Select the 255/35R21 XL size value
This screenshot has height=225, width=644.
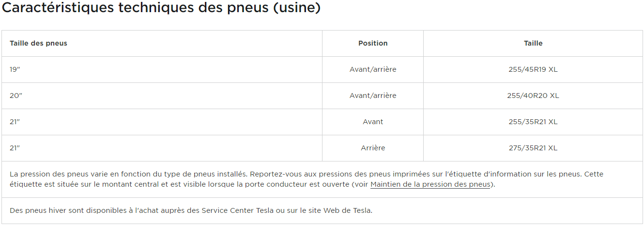click(x=533, y=122)
